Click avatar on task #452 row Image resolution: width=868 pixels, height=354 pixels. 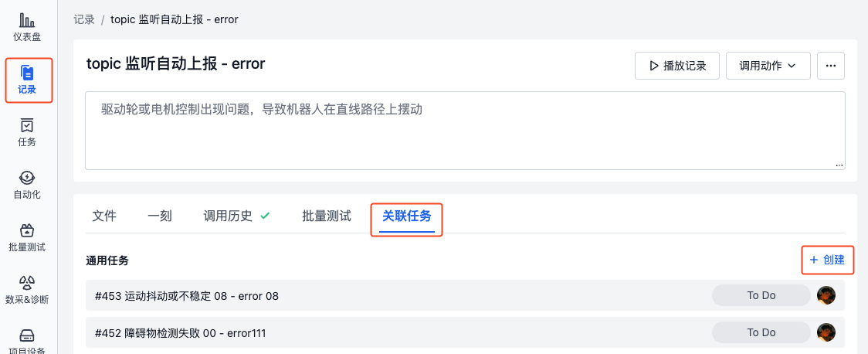[x=826, y=332]
